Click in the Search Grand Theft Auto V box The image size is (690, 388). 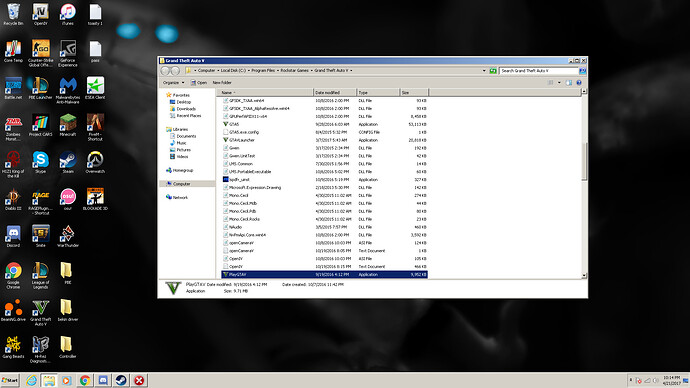pos(539,70)
